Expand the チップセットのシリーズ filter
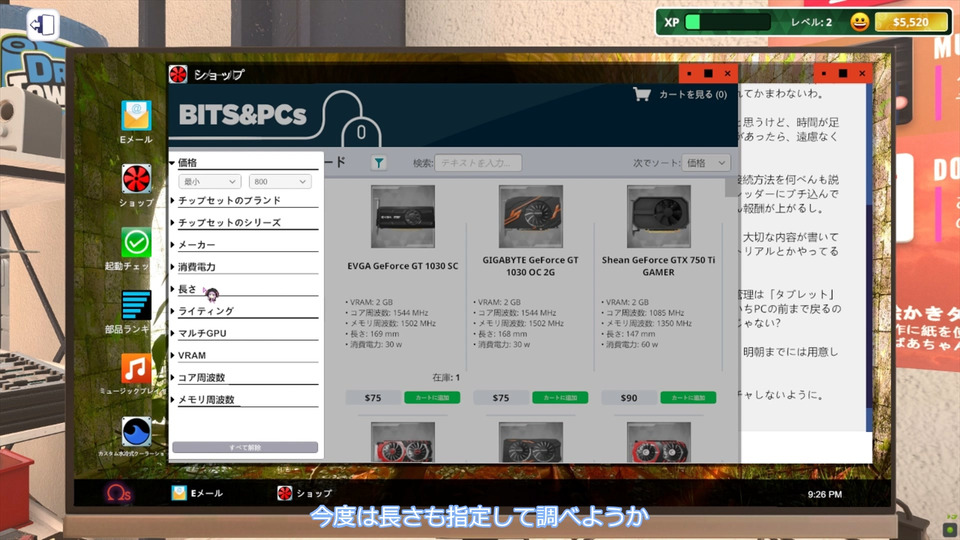The width and height of the screenshot is (960, 540). tap(245, 222)
